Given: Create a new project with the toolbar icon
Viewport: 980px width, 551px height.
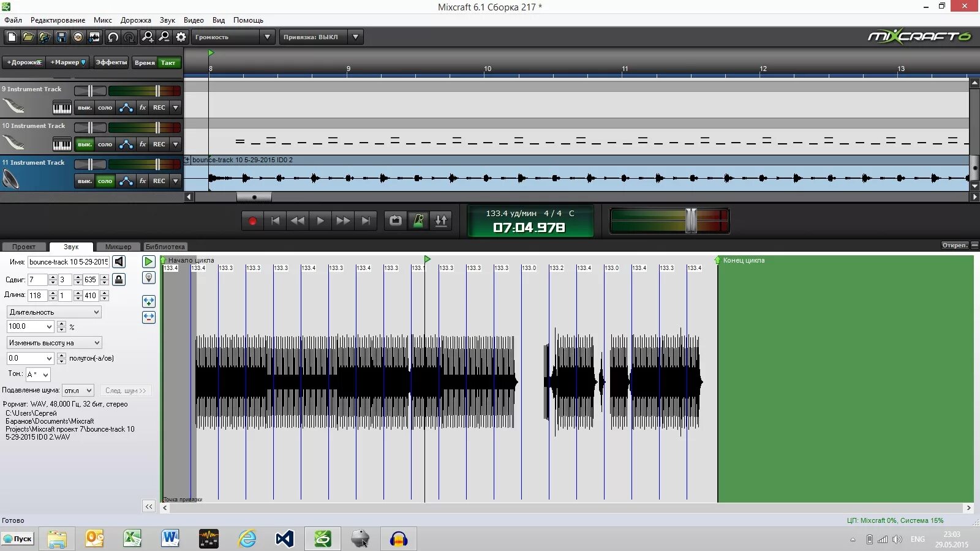Looking at the screenshot, I should (x=12, y=37).
